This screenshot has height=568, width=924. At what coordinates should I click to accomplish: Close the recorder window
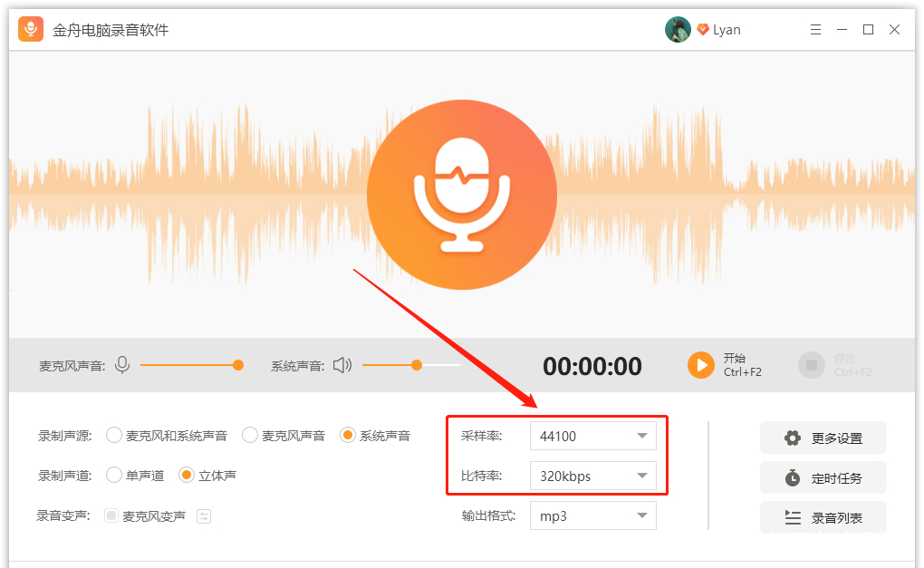(x=894, y=30)
